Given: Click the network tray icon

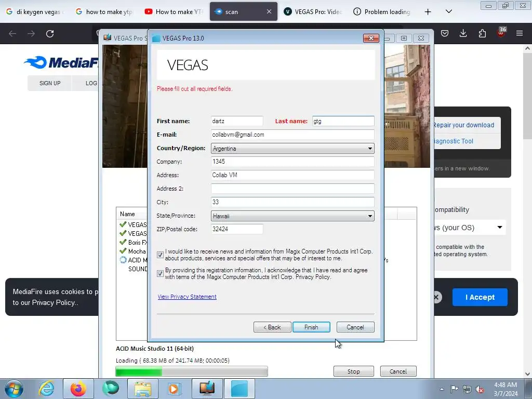Looking at the screenshot, I should pos(467,389).
